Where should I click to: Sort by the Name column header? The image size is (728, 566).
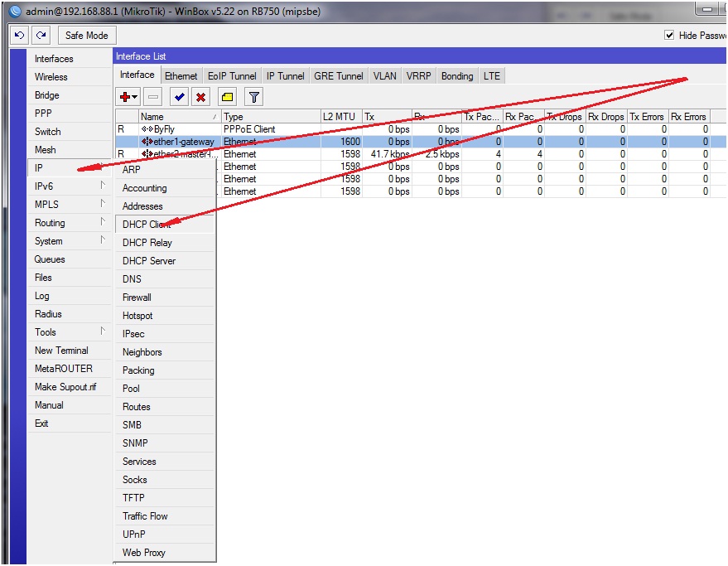[180, 117]
